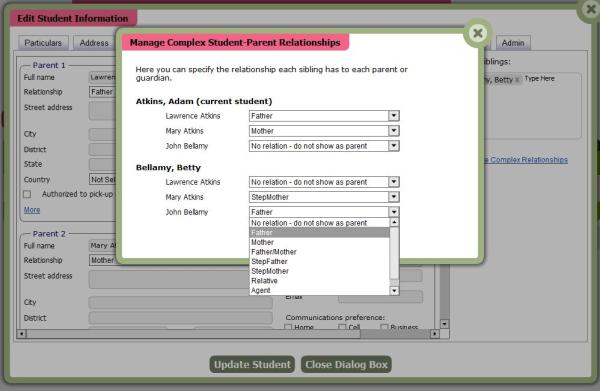Choose 'No relation - do not show as parent' in open list
600x391 pixels.
tap(319, 223)
